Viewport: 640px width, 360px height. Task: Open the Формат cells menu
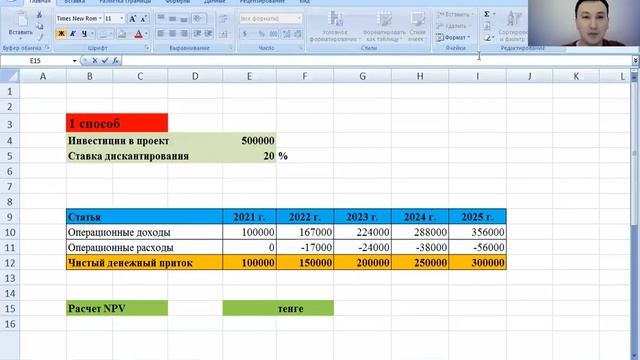(453, 38)
